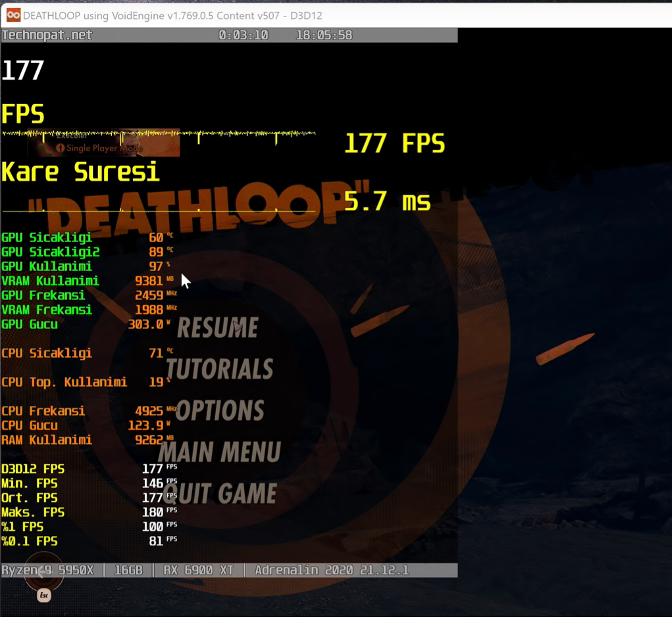This screenshot has width=672, height=617.
Task: Select RESUME in the pause menu
Action: (218, 328)
